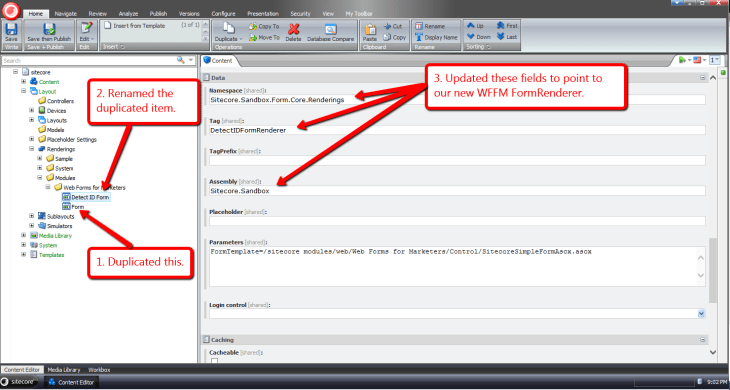
Task: Click Move To in Operations group
Action: click(x=264, y=37)
